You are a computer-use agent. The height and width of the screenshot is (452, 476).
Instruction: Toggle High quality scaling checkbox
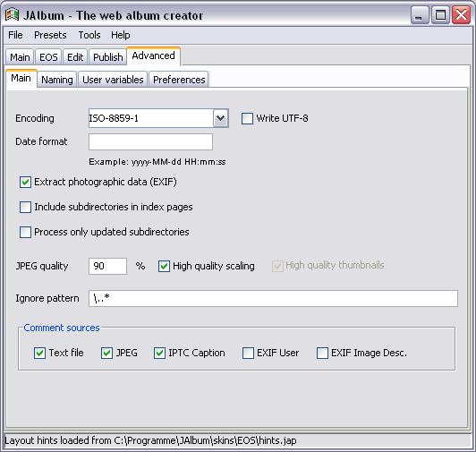(164, 266)
